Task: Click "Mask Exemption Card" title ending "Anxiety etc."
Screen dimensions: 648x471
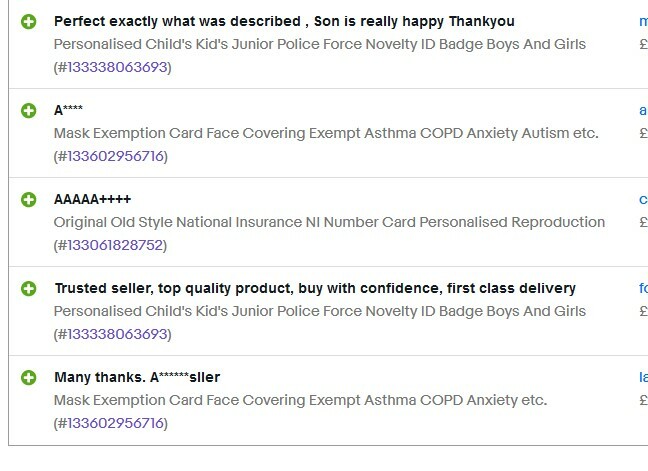Action: tap(300, 400)
